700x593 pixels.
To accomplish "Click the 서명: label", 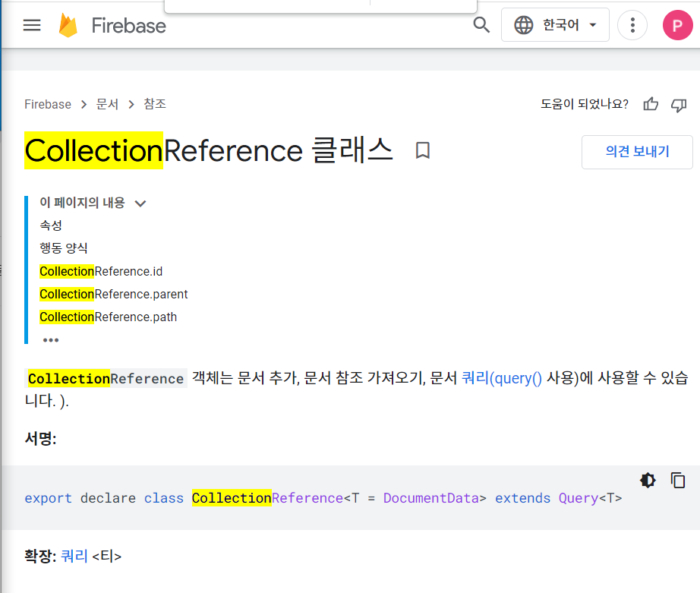I will coord(41,439).
